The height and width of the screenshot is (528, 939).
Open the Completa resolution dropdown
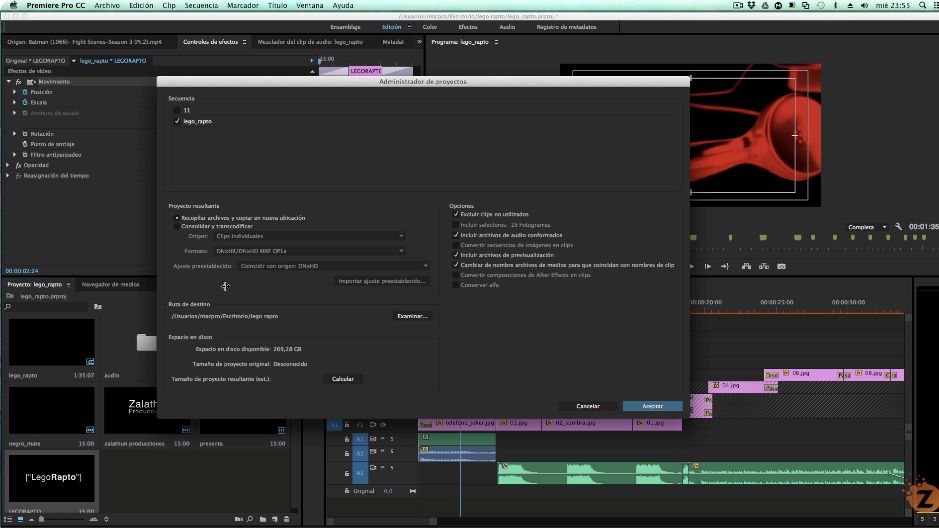click(867, 227)
